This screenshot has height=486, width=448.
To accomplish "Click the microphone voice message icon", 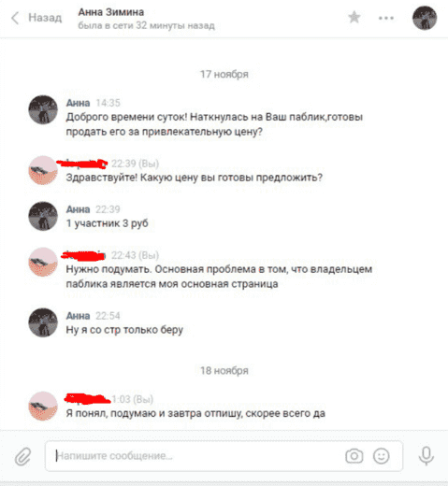I will (x=426, y=456).
